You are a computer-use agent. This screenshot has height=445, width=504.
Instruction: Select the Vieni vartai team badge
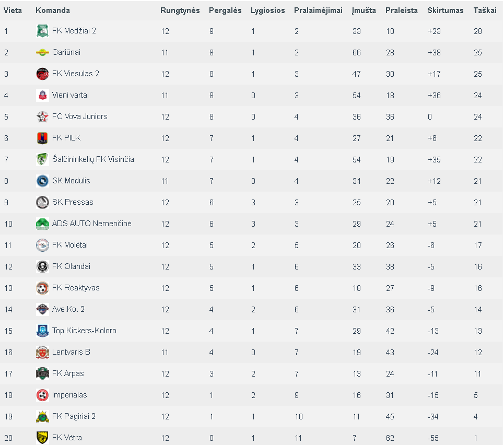pyautogui.click(x=42, y=95)
